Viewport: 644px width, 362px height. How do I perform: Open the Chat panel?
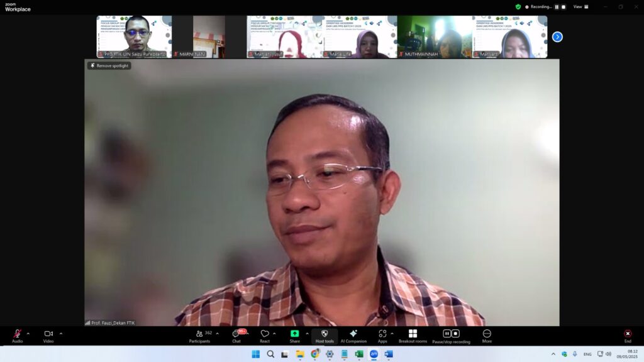pos(236,334)
